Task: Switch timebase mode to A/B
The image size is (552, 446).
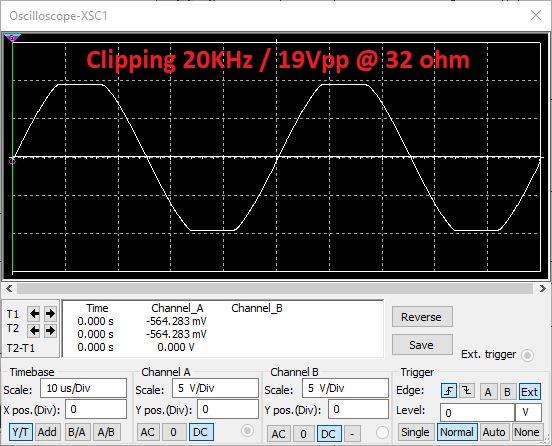Action: (107, 432)
